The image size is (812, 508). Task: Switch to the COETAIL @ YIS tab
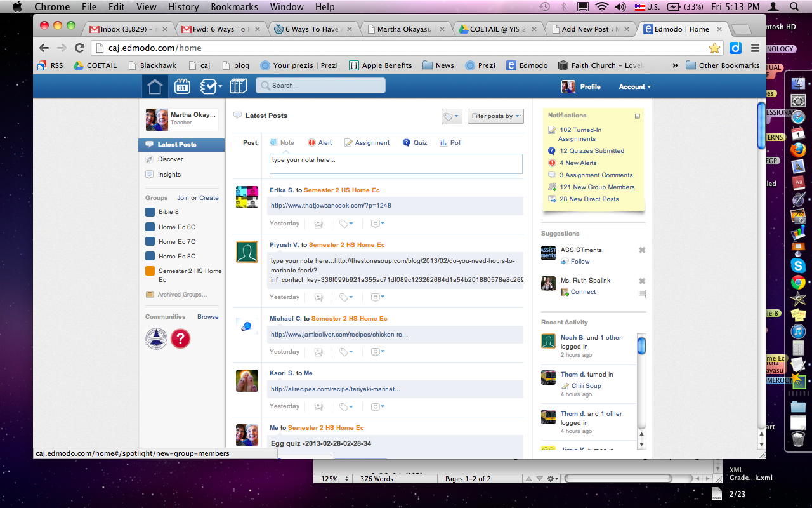click(497, 29)
